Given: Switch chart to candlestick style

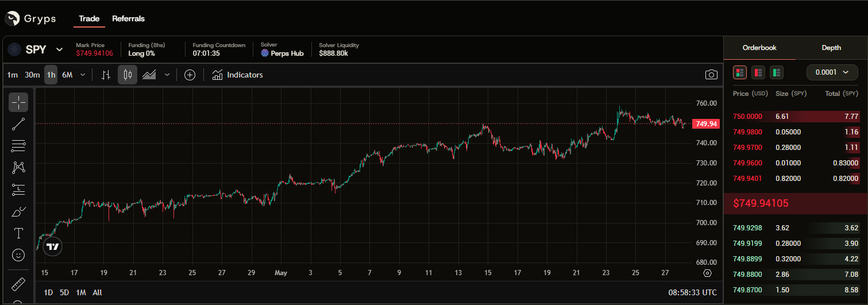Looking at the screenshot, I should click(x=128, y=75).
